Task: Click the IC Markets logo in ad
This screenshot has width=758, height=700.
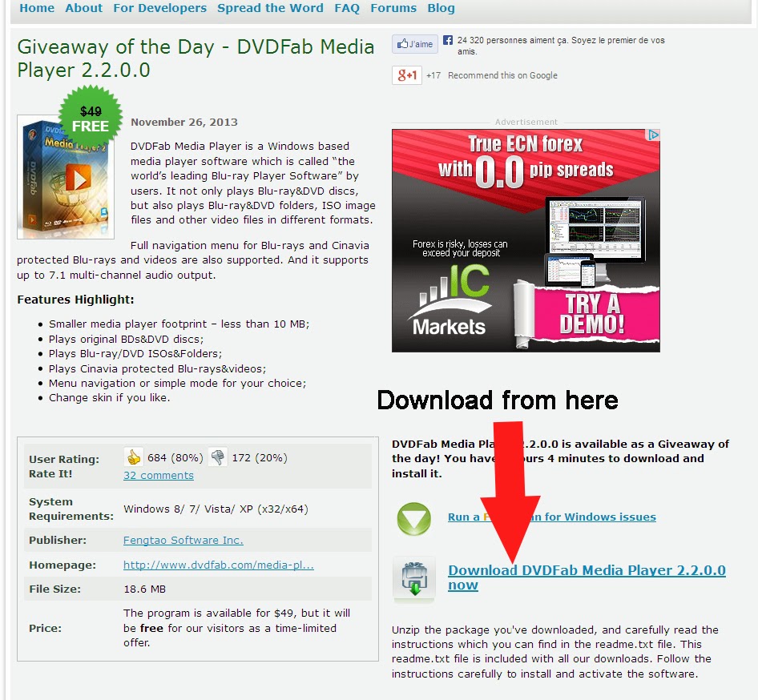Action: pos(450,301)
